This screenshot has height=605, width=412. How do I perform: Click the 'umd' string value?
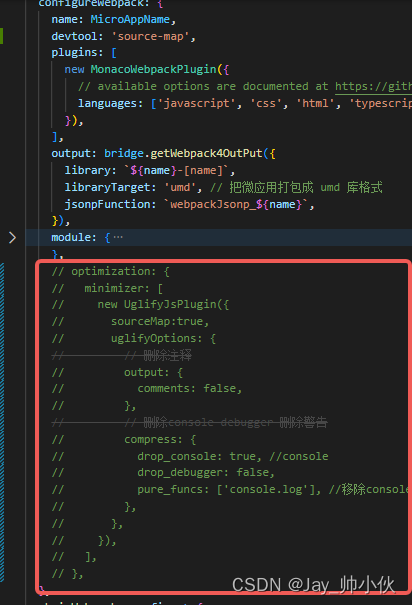click(180, 188)
